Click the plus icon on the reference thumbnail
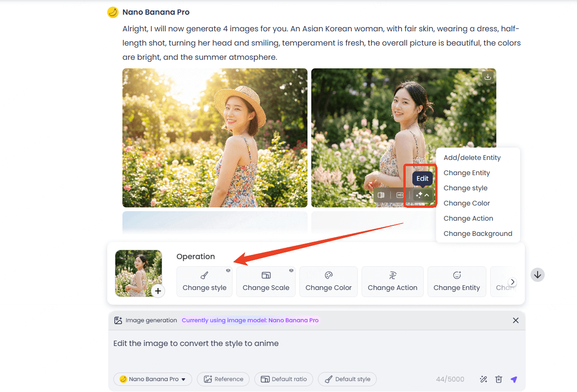Image resolution: width=577 pixels, height=392 pixels. click(x=158, y=291)
